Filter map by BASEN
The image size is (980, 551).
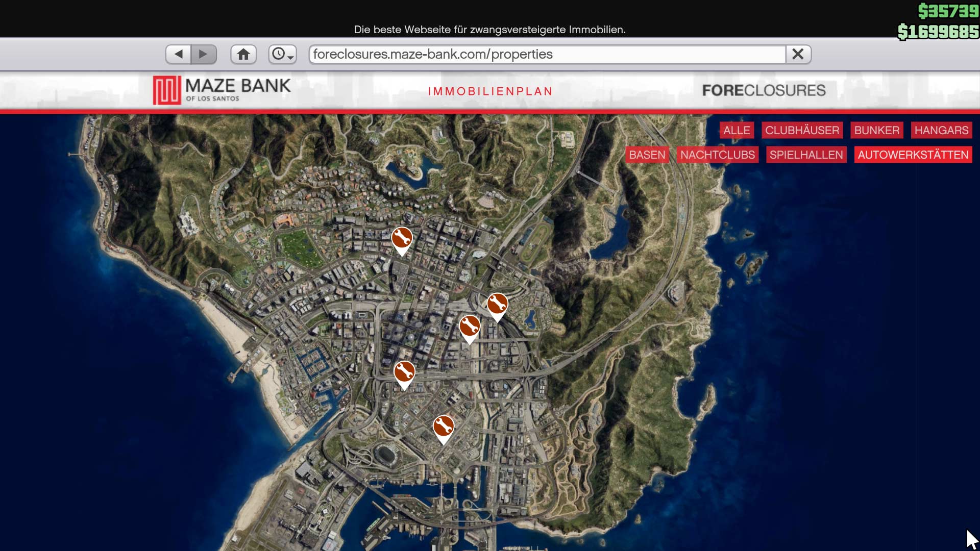[647, 155]
